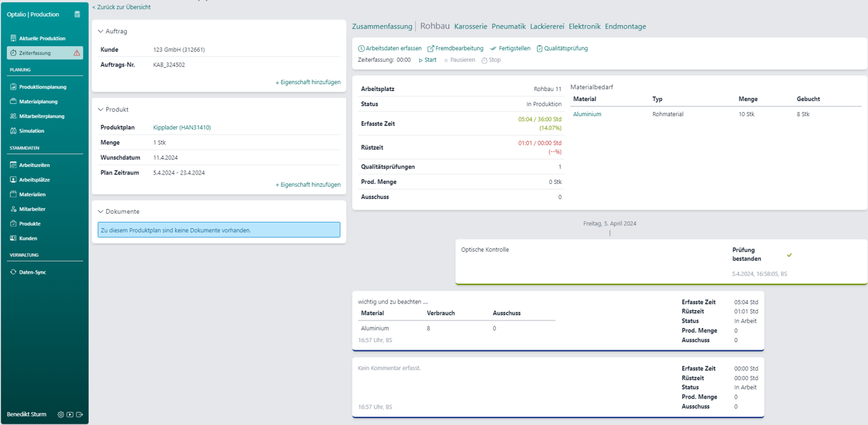The image size is (868, 425).
Task: Stop the time tracking timer
Action: tap(491, 60)
